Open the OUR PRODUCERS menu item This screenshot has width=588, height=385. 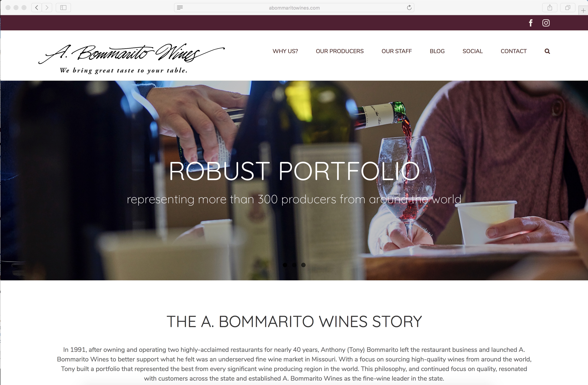(340, 51)
